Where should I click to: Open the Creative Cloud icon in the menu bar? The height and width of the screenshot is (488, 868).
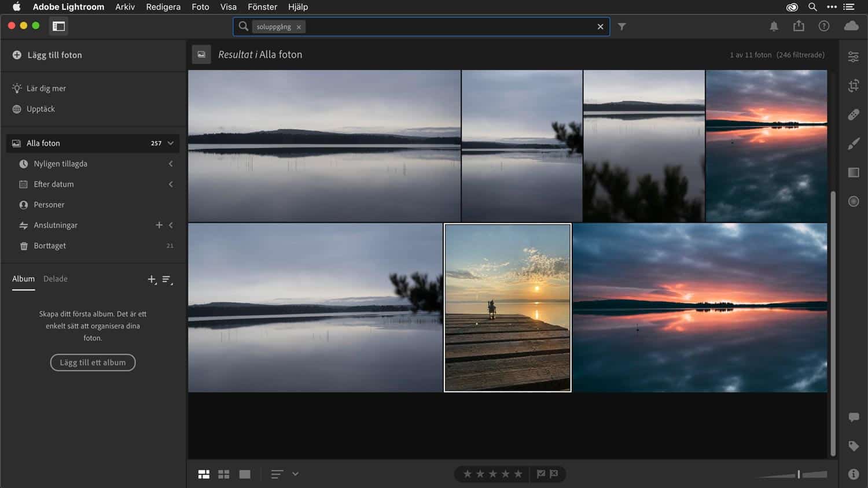(792, 7)
